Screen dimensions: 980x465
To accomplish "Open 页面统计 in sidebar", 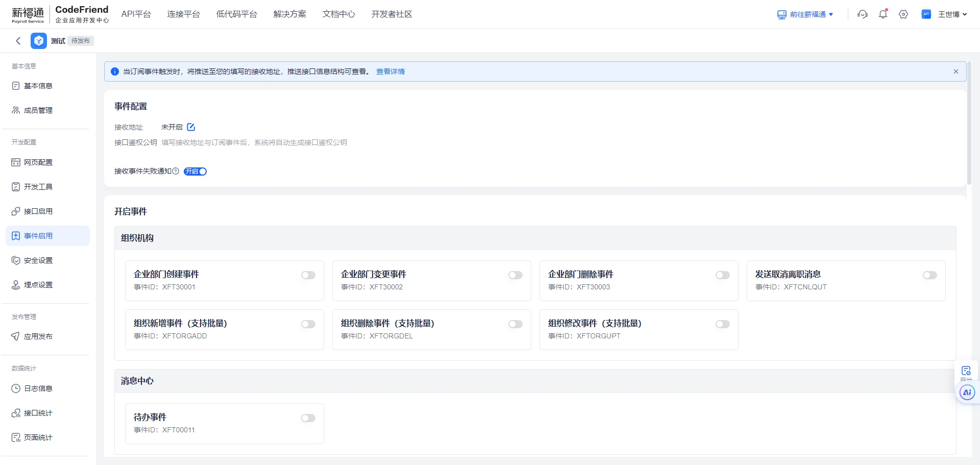I will [x=47, y=437].
